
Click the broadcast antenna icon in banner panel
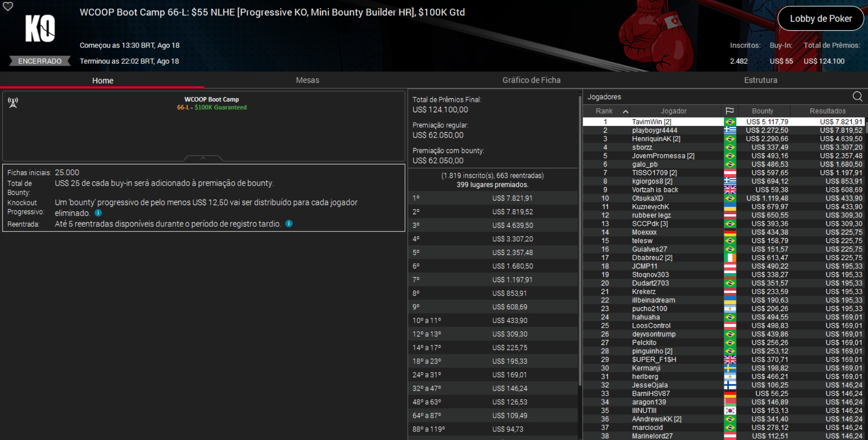[13, 103]
